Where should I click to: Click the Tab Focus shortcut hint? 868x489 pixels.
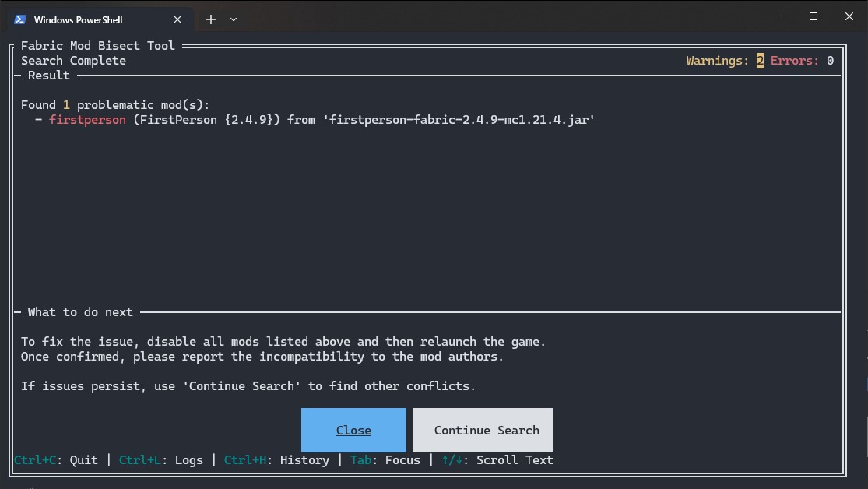[385, 459]
